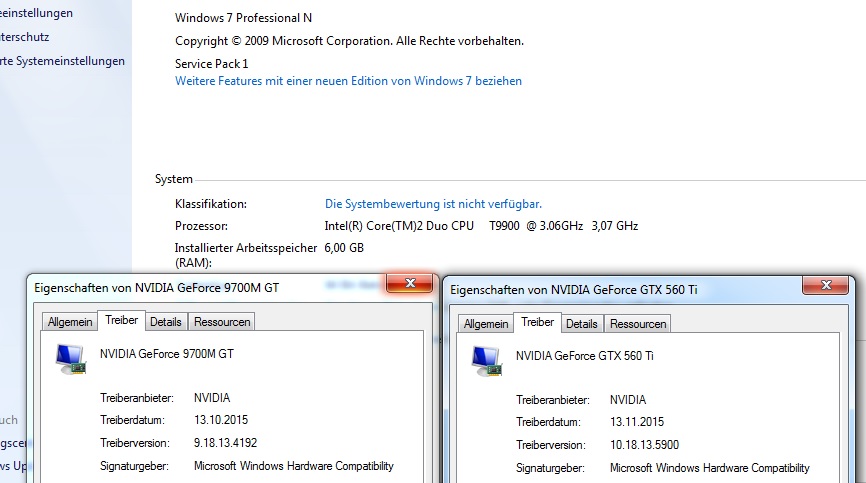866x483 pixels.
Task: Open Ressourcen tab in 9700M GT properties
Action: coord(222,322)
